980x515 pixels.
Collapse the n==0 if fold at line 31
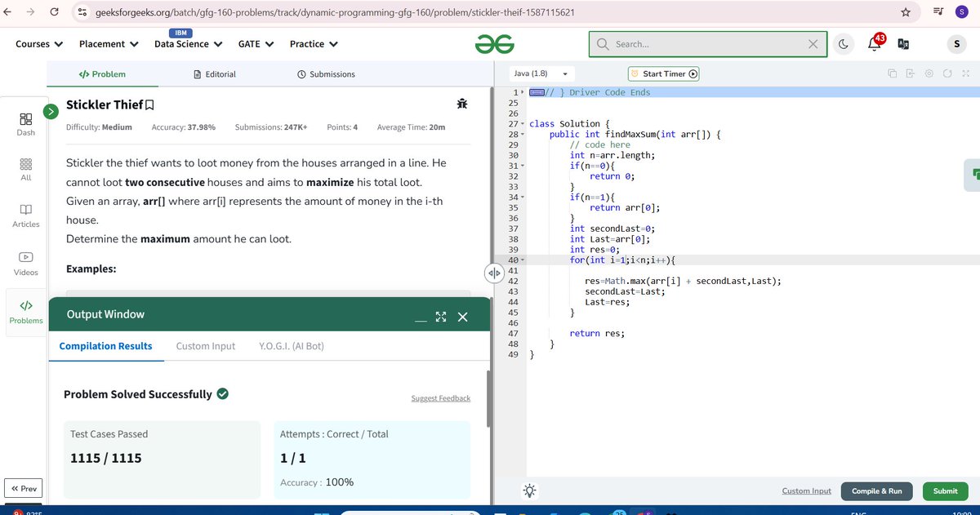[x=523, y=166]
